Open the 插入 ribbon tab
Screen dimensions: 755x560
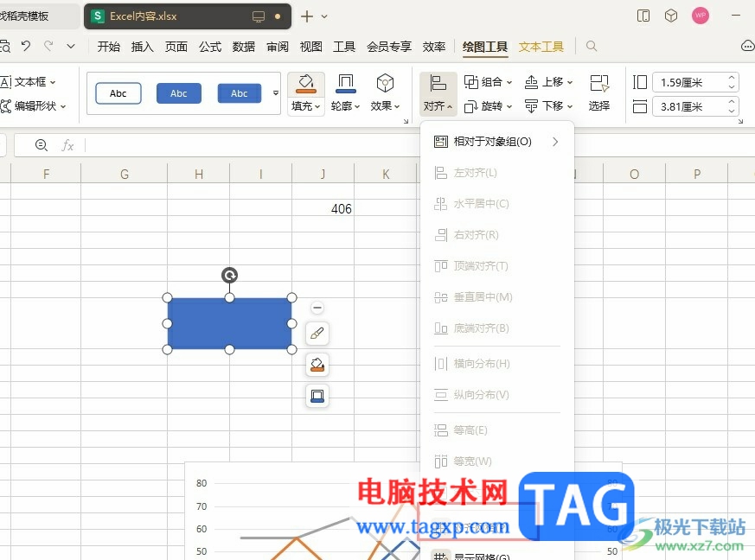[142, 47]
